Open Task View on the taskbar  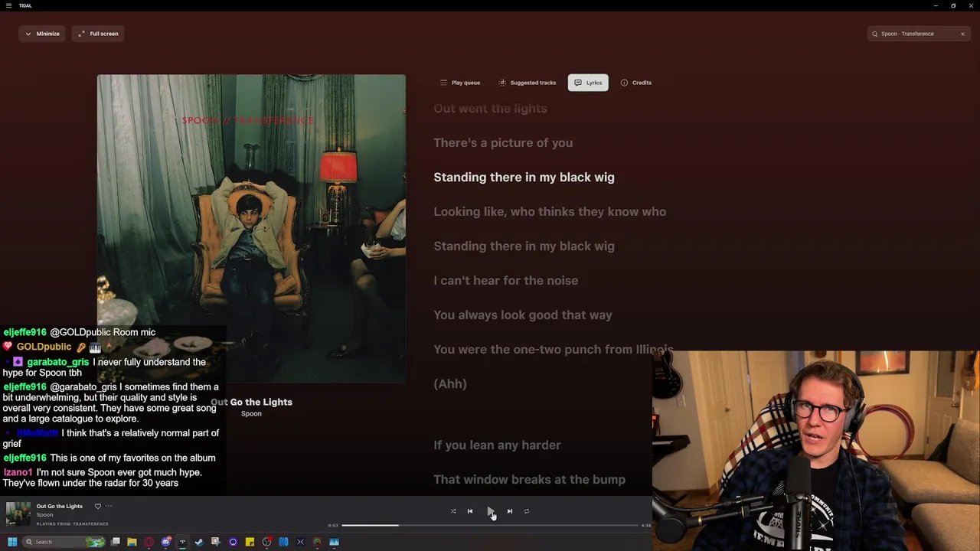click(x=115, y=542)
